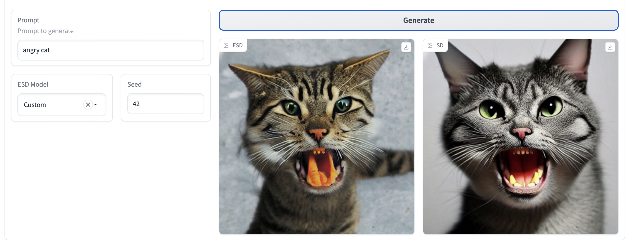This screenshot has width=644, height=247.
Task: Click the Generate button
Action: tap(418, 20)
